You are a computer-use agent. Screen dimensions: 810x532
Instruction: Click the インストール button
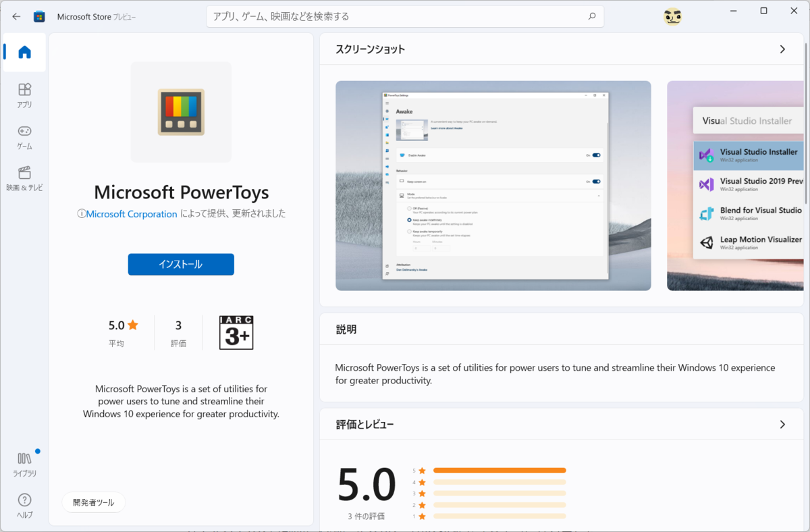pyautogui.click(x=181, y=265)
